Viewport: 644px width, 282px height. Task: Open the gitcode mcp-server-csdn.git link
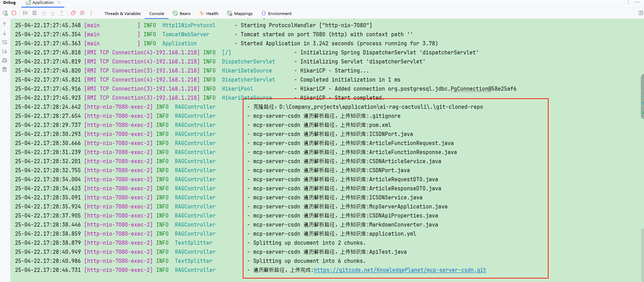(x=400, y=270)
